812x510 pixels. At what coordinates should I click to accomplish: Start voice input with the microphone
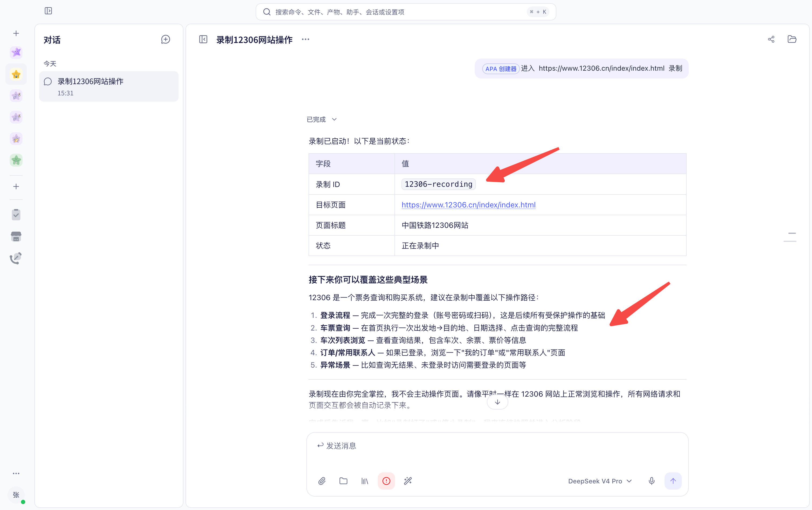click(651, 481)
